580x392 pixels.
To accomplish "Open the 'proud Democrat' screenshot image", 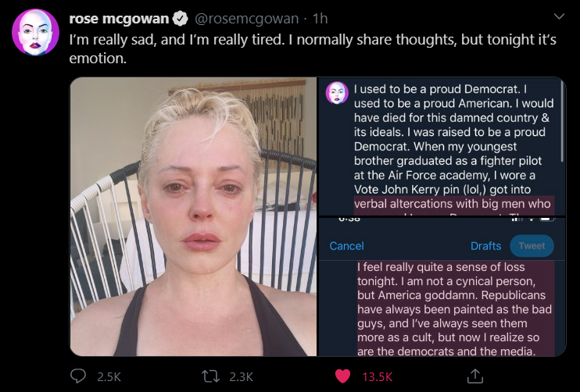I will coord(442,146).
